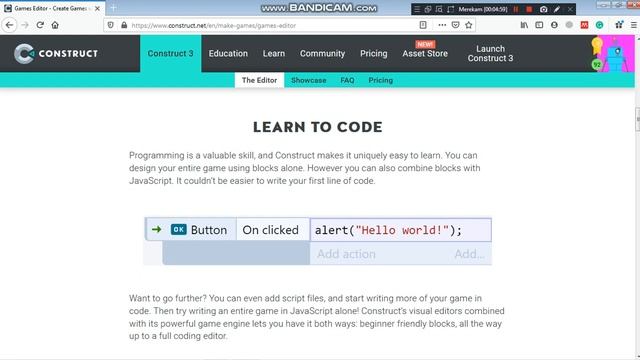Save page to Pocket icon
640x360 pixels.
click(x=456, y=25)
